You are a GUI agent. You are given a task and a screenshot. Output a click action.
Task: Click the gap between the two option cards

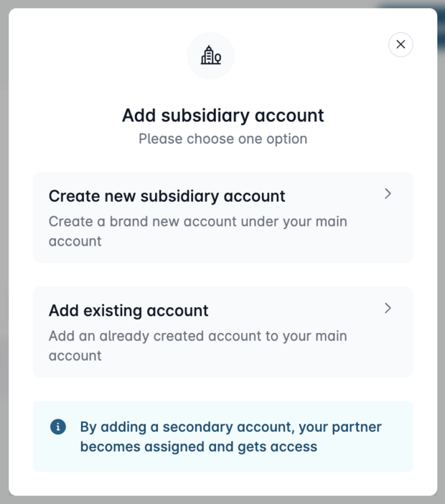point(222,274)
